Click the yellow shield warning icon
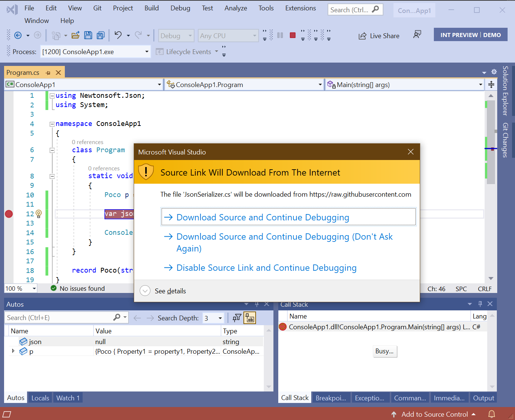Viewport: 515px width, 420px height. pyautogui.click(x=146, y=172)
